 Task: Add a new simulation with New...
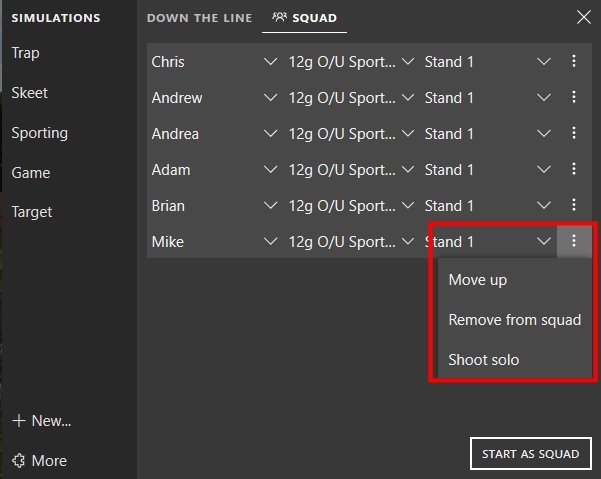(41, 421)
